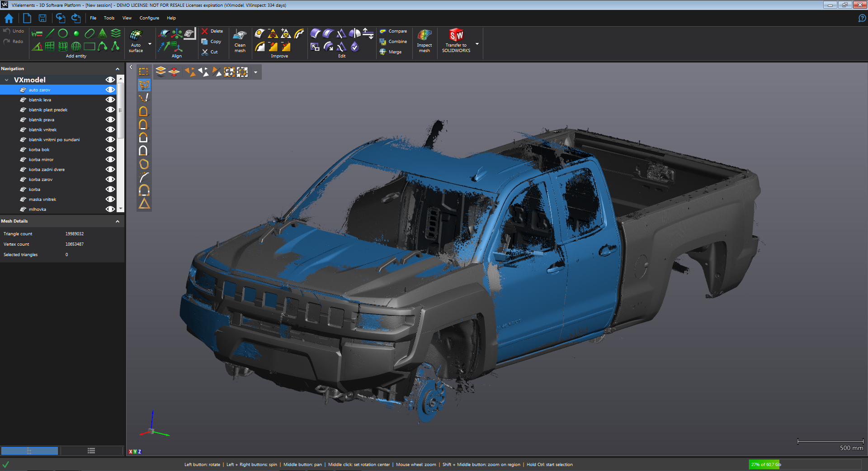
Task: Select the korba zarov tree item
Action: tap(41, 180)
